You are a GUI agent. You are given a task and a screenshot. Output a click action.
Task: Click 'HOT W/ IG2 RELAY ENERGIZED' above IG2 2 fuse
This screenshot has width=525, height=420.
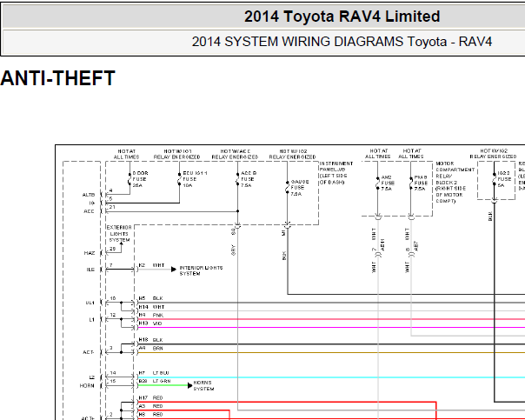pos(493,154)
